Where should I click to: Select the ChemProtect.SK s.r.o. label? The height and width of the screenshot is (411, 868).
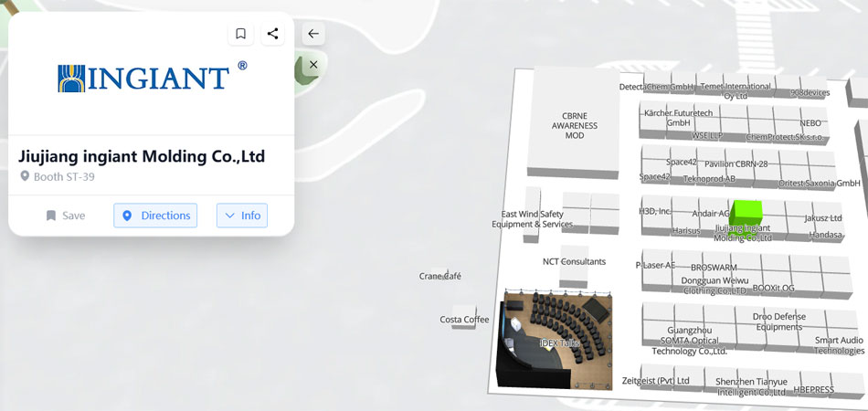(x=785, y=137)
